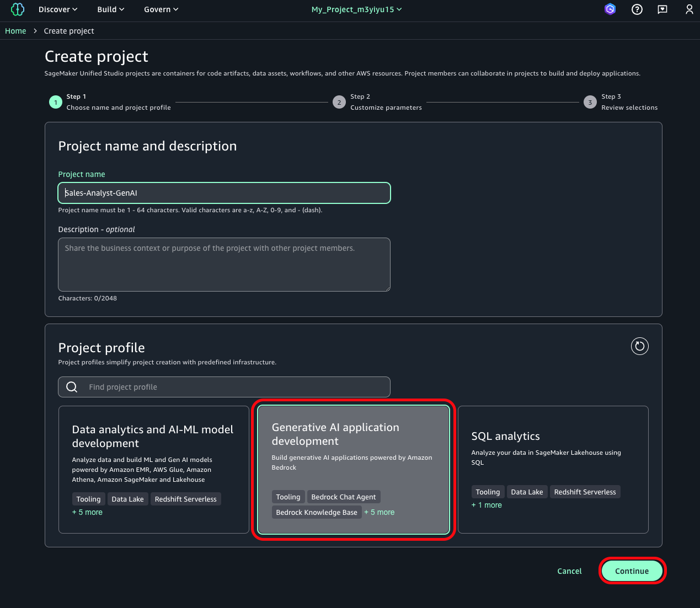Click inside the Project name field
Screen dimensions: 700x608
pyautogui.click(x=223, y=193)
